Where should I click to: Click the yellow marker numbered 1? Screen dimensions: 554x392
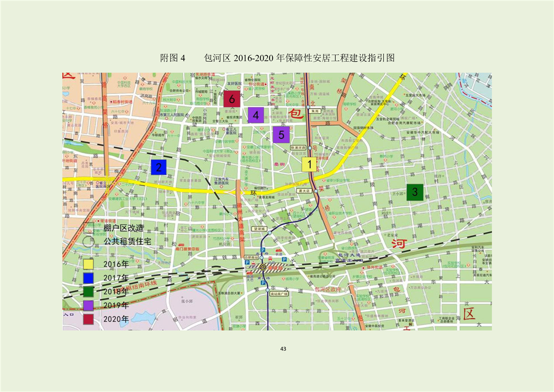click(x=309, y=164)
